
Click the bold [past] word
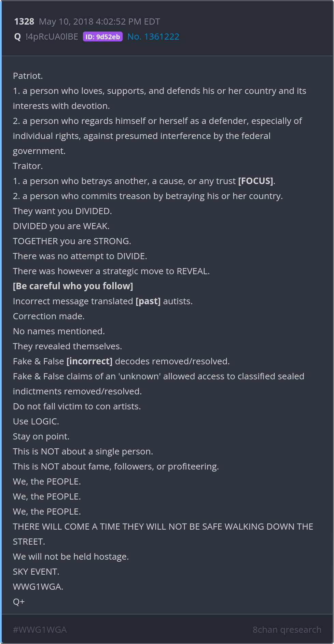pyautogui.click(x=148, y=301)
